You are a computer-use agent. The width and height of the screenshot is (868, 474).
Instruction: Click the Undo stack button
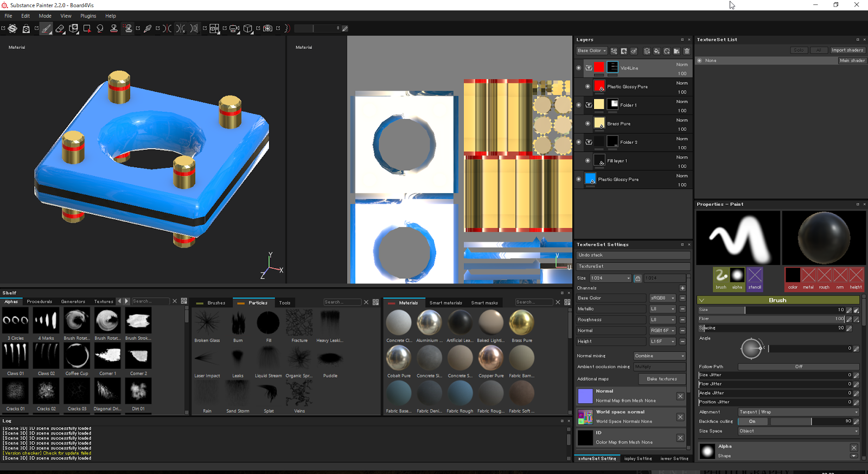634,255
